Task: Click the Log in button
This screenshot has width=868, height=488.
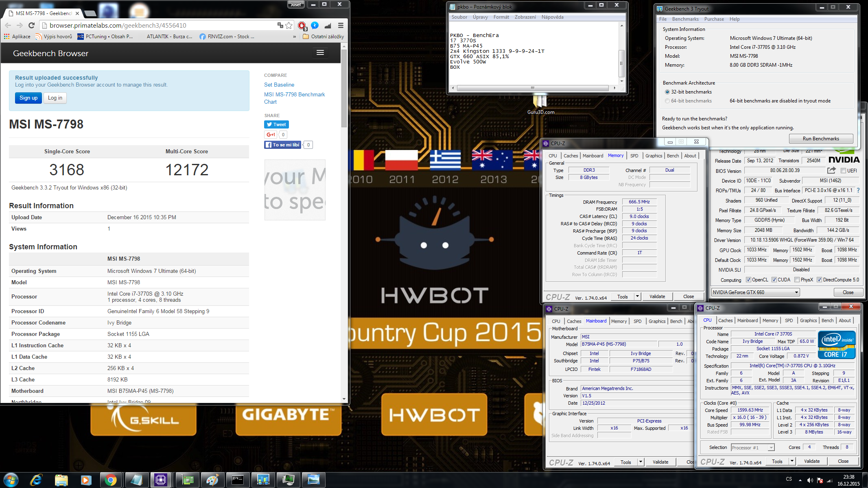Action: pos(55,98)
